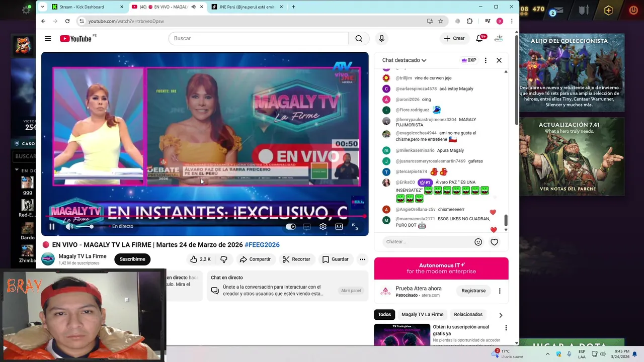Open the #FEEG2026 hashtag link
The image size is (644, 362).
(x=262, y=245)
